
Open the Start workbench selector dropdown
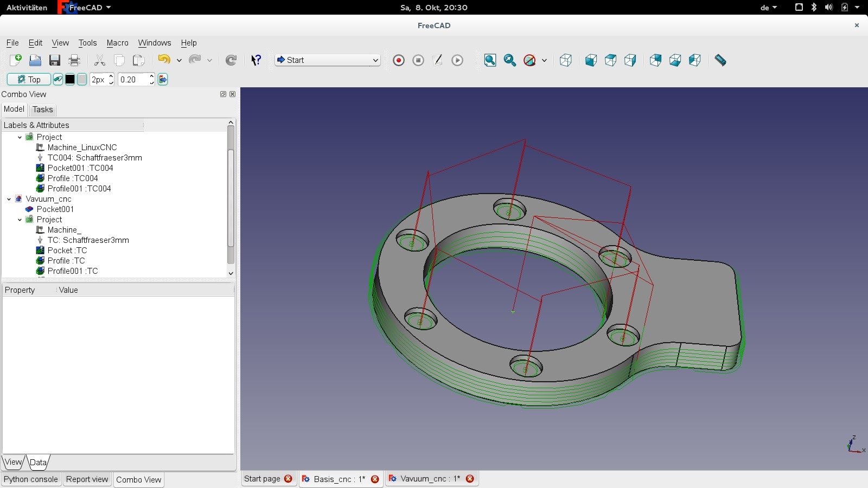(x=327, y=60)
